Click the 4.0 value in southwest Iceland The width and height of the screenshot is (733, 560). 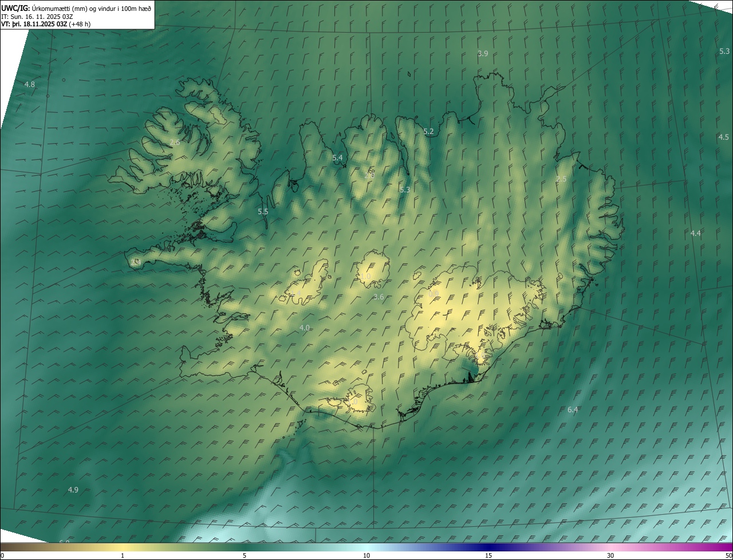point(305,328)
